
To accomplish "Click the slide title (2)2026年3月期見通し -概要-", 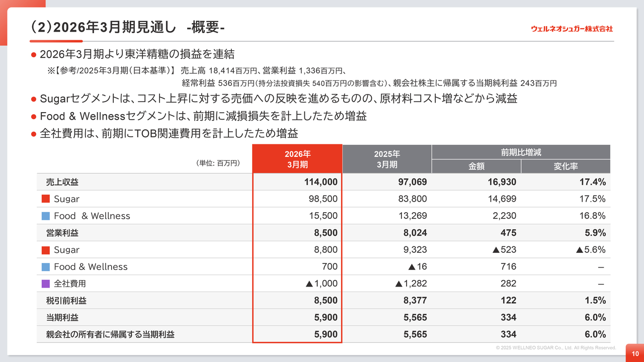I will click(128, 28).
